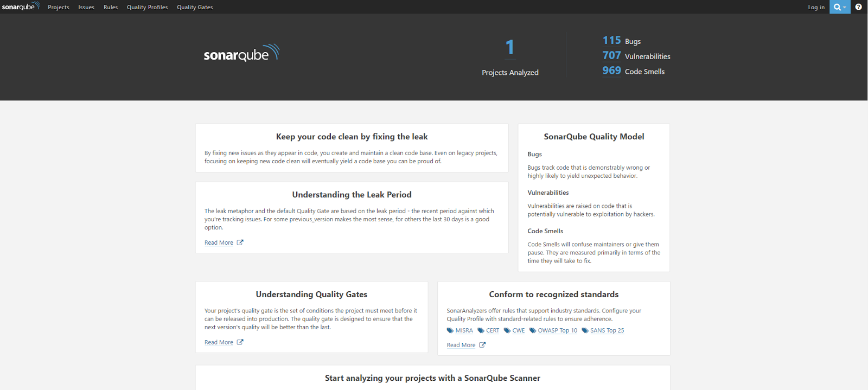This screenshot has height=390, width=868.
Task: Click the 'Bugs' subheading in Quality Model
Action: pyautogui.click(x=535, y=154)
